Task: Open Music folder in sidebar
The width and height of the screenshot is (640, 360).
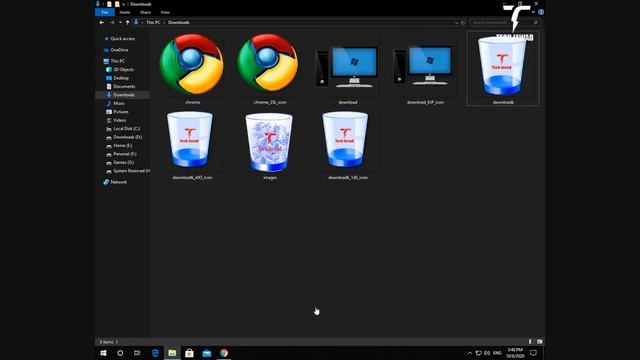Action: point(119,103)
